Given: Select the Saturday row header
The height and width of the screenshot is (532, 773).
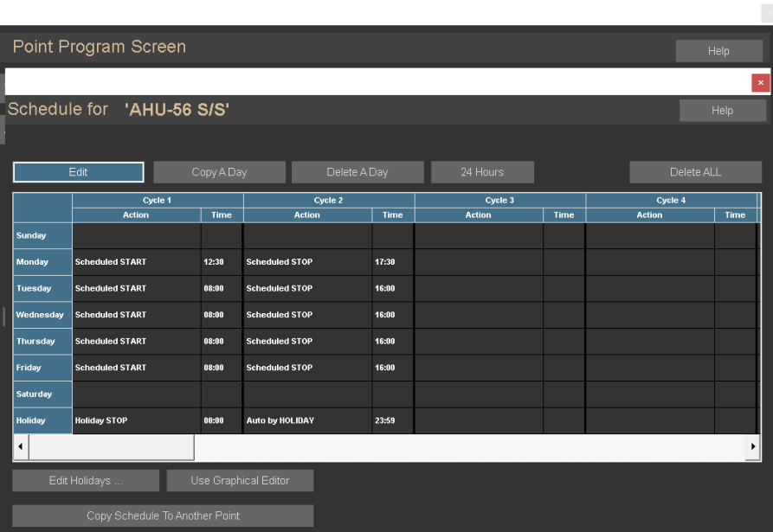Looking at the screenshot, I should pos(42,394).
